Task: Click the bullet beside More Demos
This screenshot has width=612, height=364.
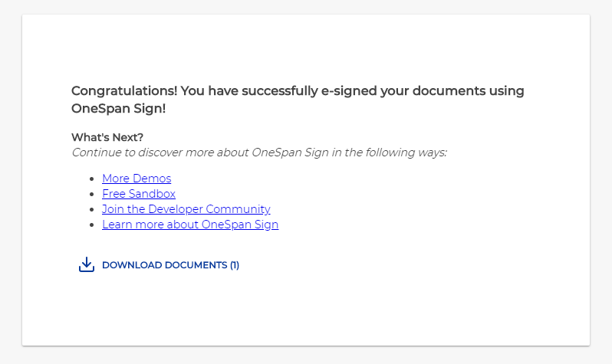Action: [x=92, y=179]
